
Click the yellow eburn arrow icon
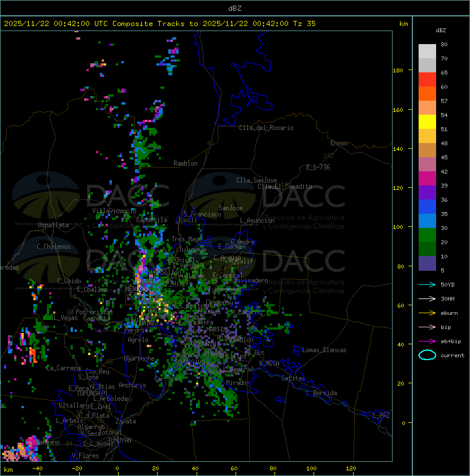(427, 313)
